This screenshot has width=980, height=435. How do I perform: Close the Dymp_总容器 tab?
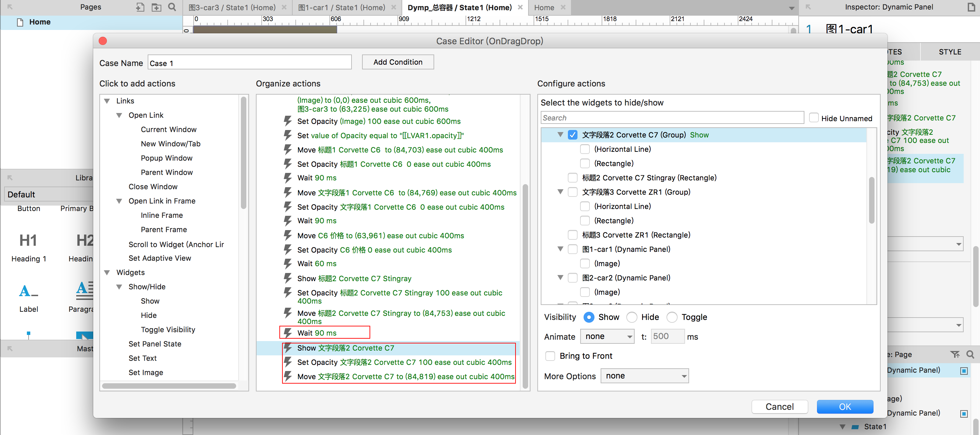(520, 7)
